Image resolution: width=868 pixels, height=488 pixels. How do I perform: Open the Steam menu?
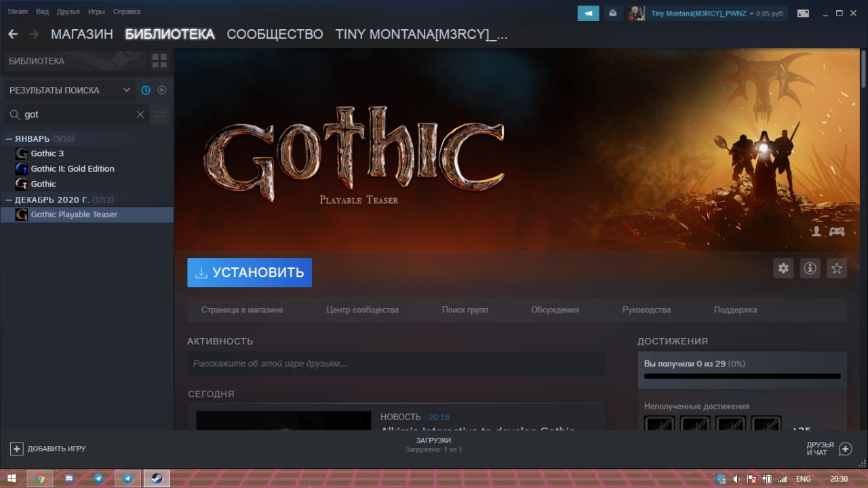point(18,12)
